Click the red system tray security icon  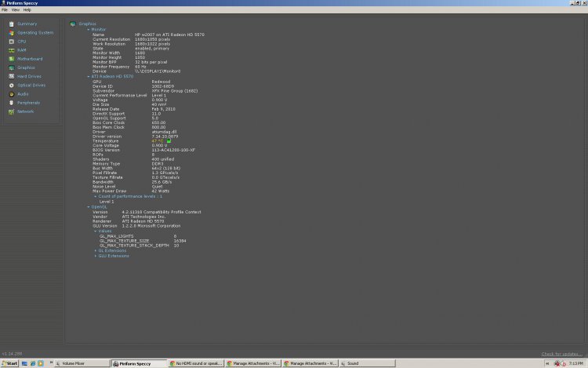(557, 363)
